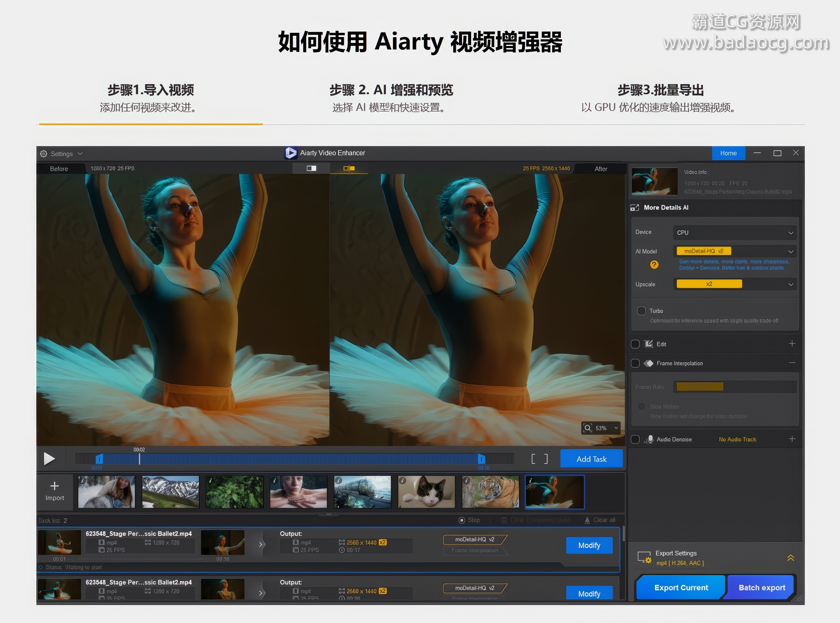Click the Video Info thumbnail

tap(654, 181)
